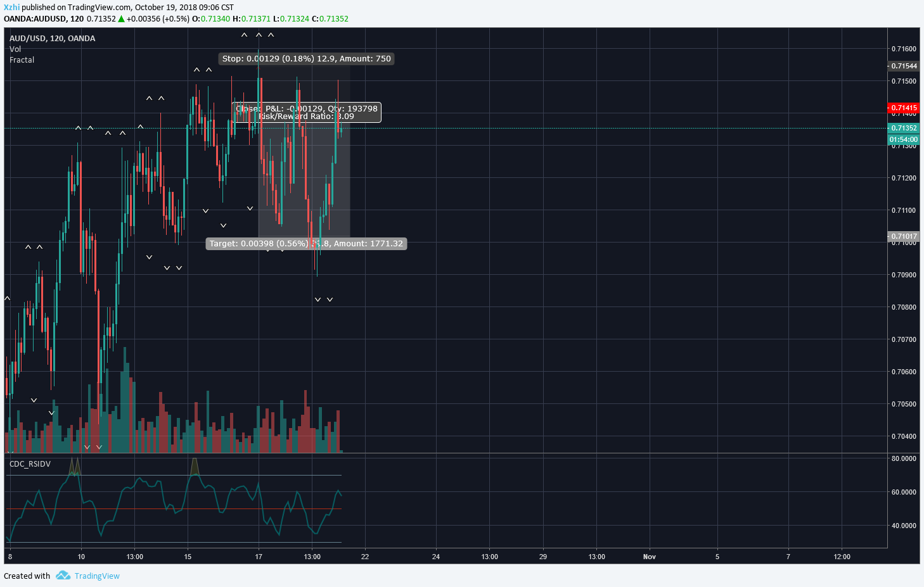The image size is (924, 587).
Task: Click the Nov date axis label
Action: coord(650,557)
